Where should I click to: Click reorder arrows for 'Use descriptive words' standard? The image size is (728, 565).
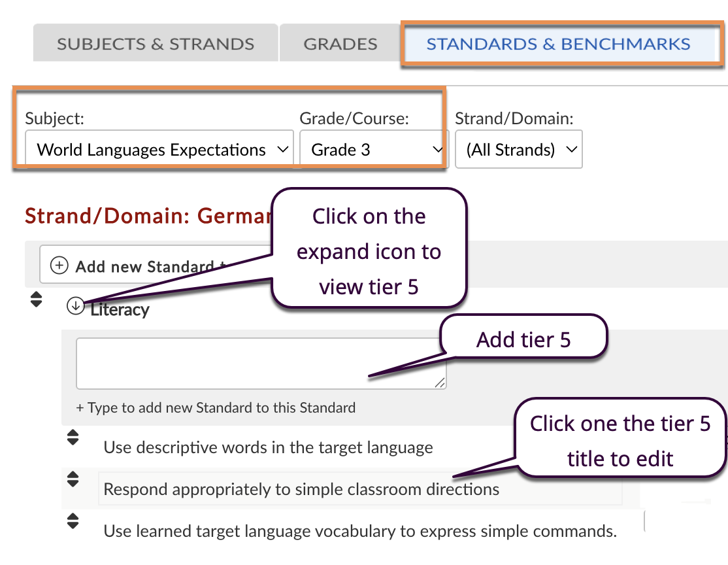[73, 437]
